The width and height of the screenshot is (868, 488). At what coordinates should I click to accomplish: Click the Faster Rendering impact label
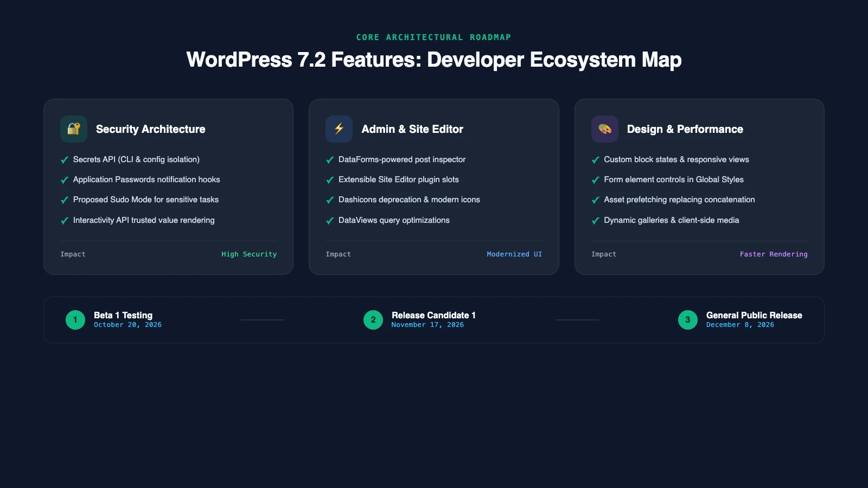pyautogui.click(x=774, y=254)
